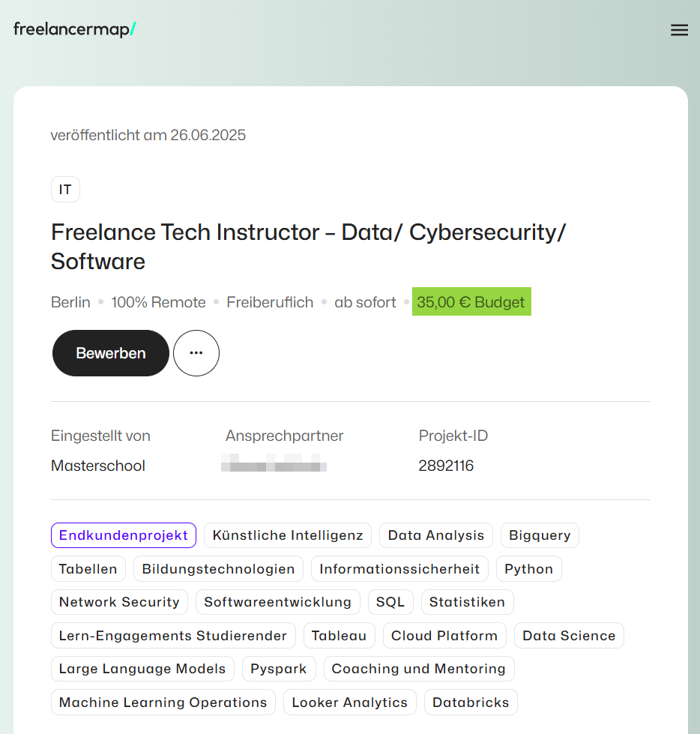The image size is (700, 734).
Task: Click the Network Security tag
Action: pyautogui.click(x=119, y=602)
